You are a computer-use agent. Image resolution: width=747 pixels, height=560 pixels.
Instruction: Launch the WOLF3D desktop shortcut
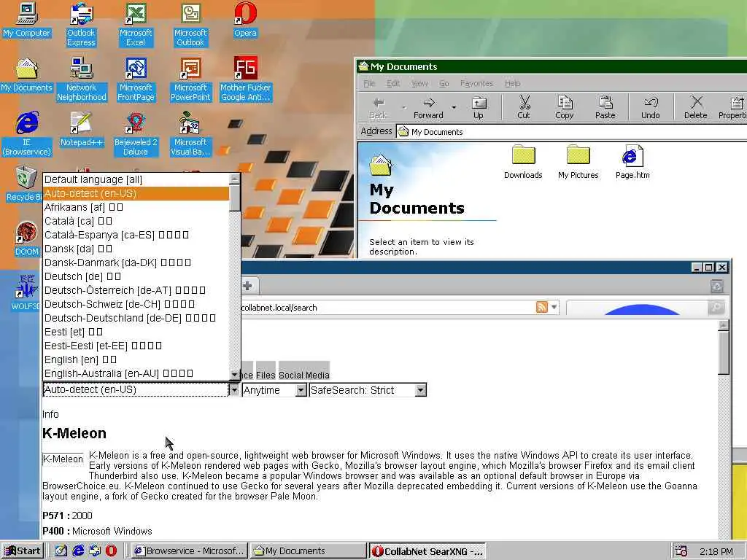pyautogui.click(x=26, y=293)
